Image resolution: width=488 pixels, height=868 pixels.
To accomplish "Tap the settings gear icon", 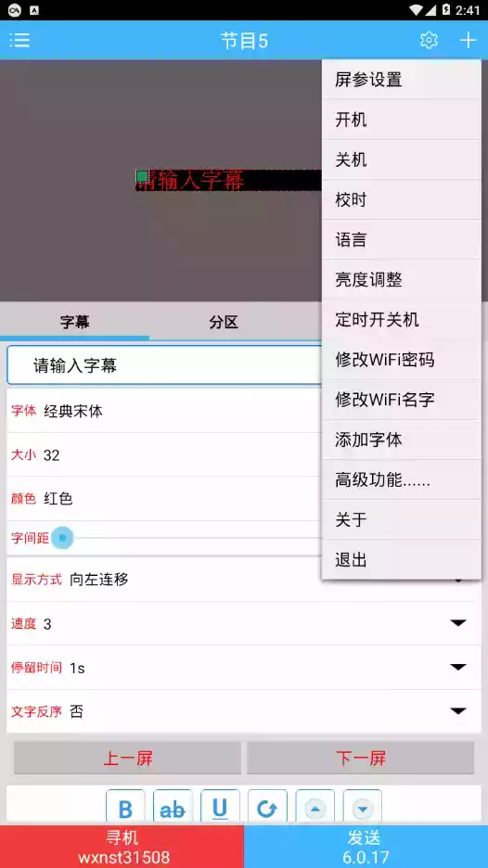I will (x=429, y=40).
